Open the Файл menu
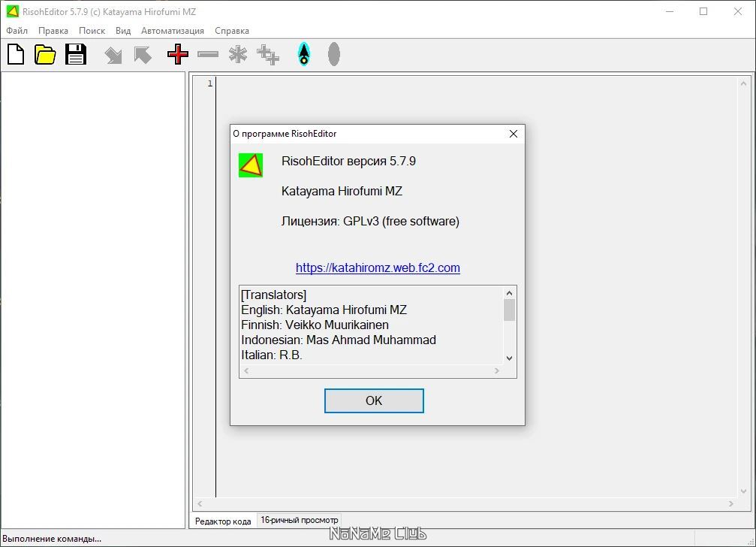Image resolution: width=756 pixels, height=547 pixels. pos(17,30)
